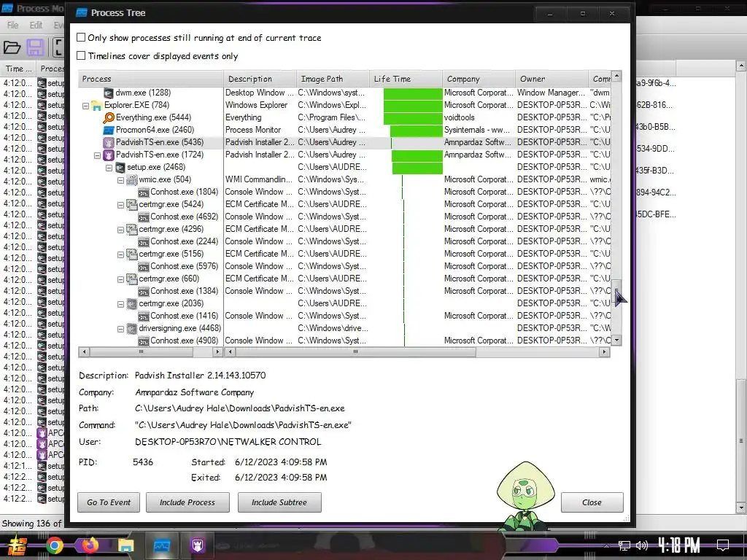
Task: Click the Procmon64.exe process icon
Action: point(109,130)
